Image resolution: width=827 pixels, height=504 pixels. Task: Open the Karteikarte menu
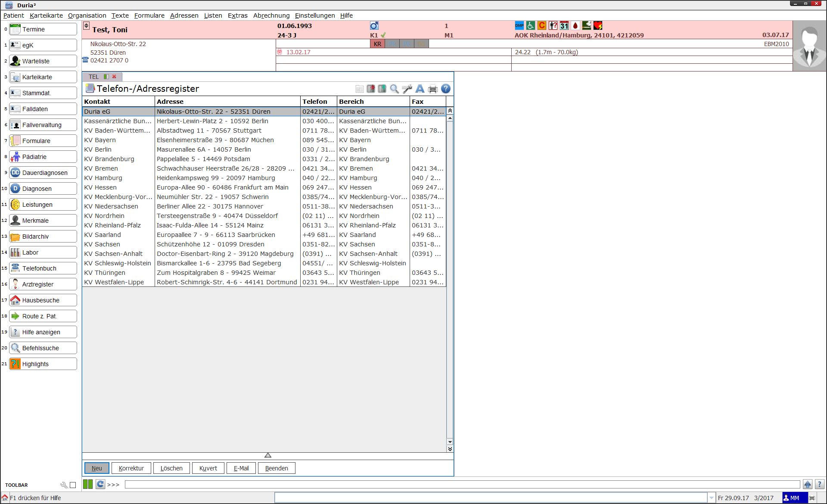46,16
